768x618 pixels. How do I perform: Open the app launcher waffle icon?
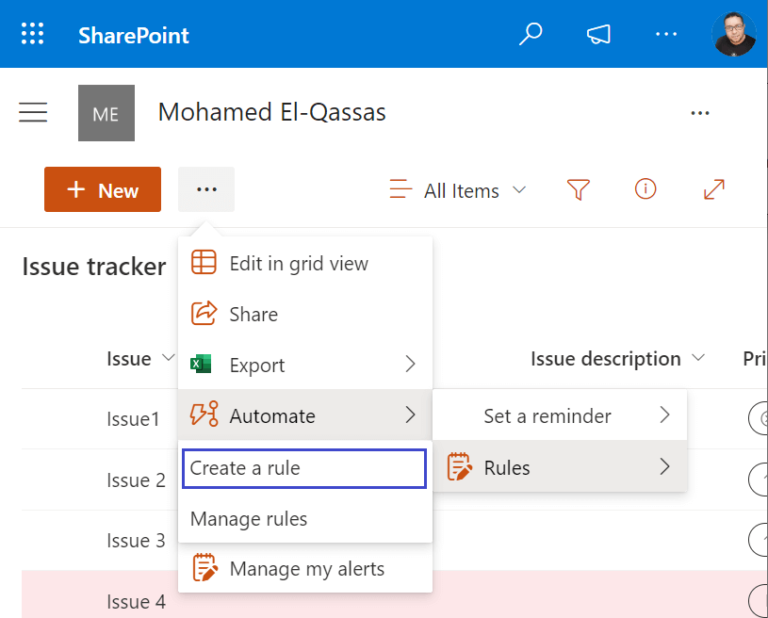coord(33,35)
